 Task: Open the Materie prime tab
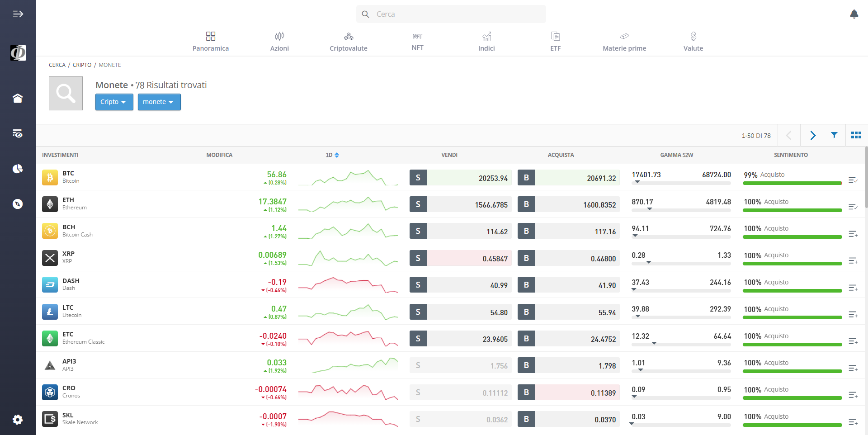tap(624, 42)
